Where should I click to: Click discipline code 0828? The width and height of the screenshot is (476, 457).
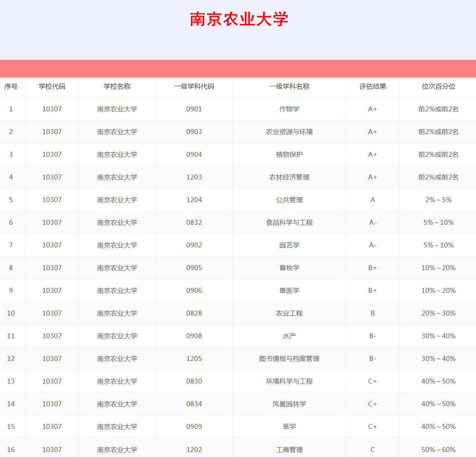(194, 313)
